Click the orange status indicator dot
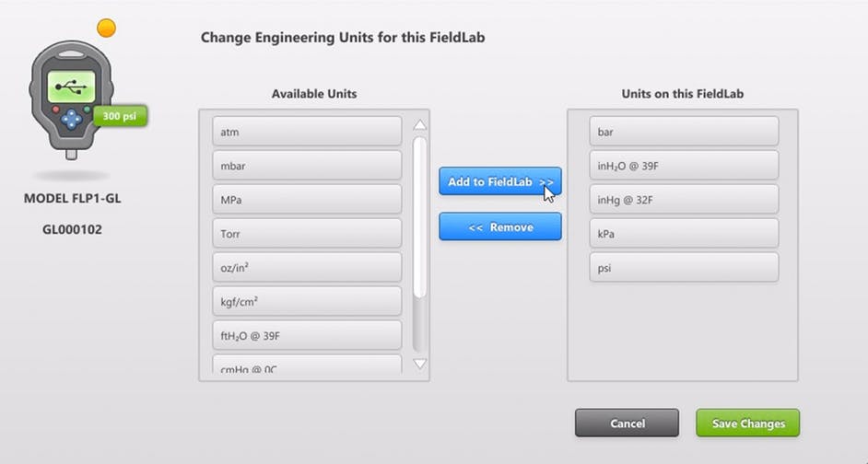Viewport: 868px width, 464px height. [x=106, y=28]
